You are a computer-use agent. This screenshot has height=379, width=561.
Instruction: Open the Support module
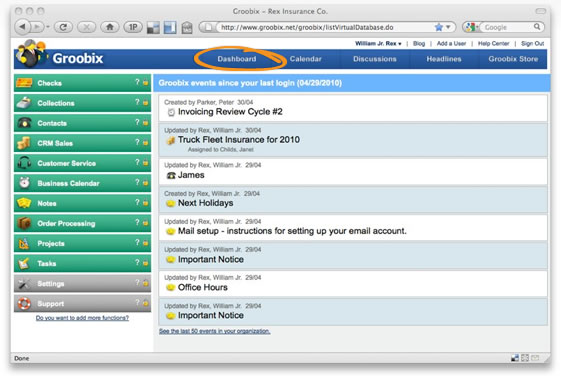[x=82, y=303]
